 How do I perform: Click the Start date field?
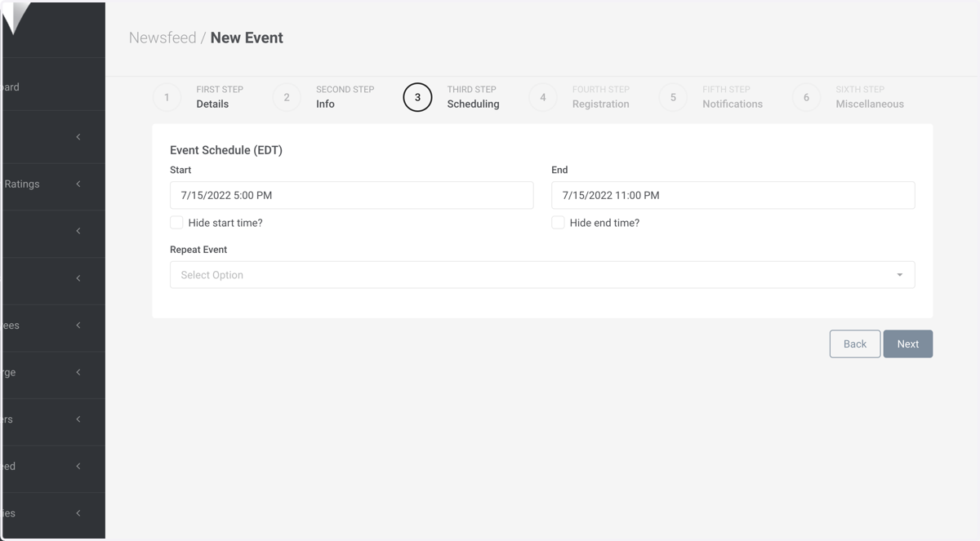point(351,195)
